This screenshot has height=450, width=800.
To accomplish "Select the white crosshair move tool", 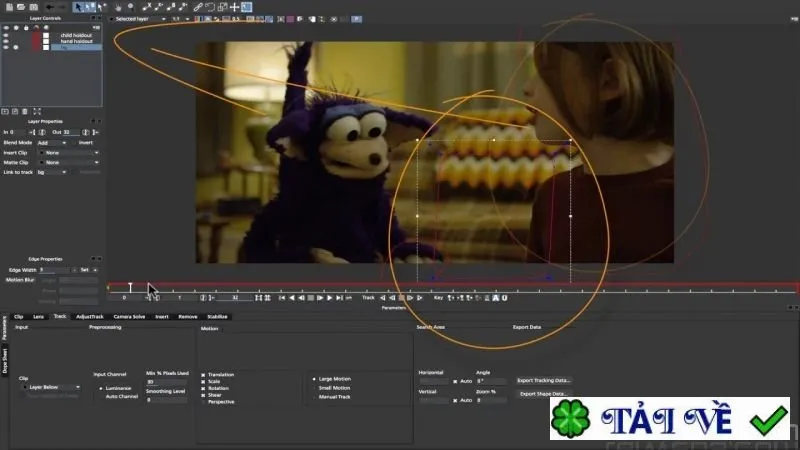I will click(x=234, y=7).
